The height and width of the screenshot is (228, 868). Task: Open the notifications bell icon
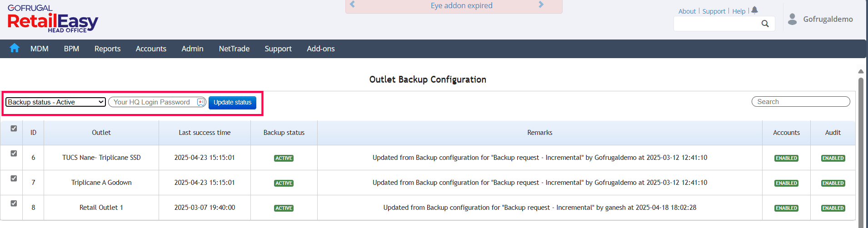tap(755, 10)
